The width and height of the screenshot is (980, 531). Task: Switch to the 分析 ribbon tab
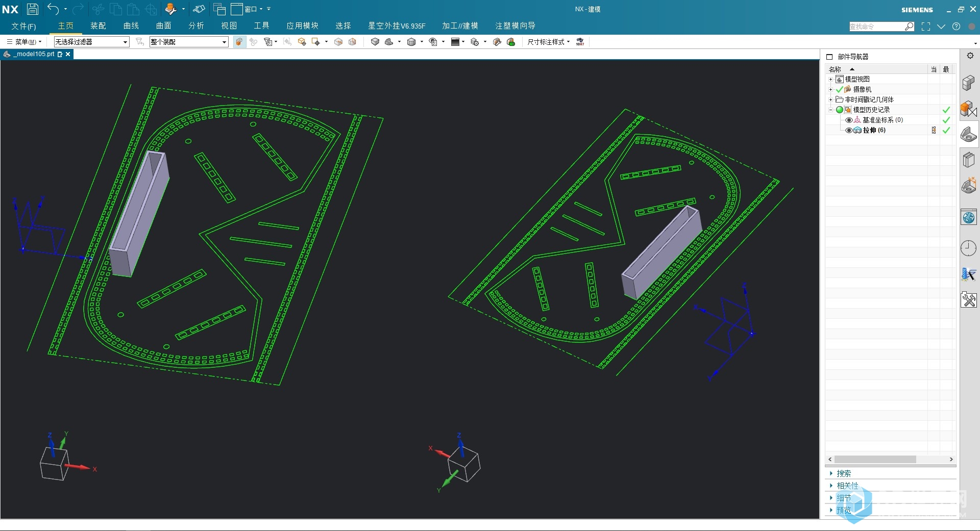(x=197, y=26)
